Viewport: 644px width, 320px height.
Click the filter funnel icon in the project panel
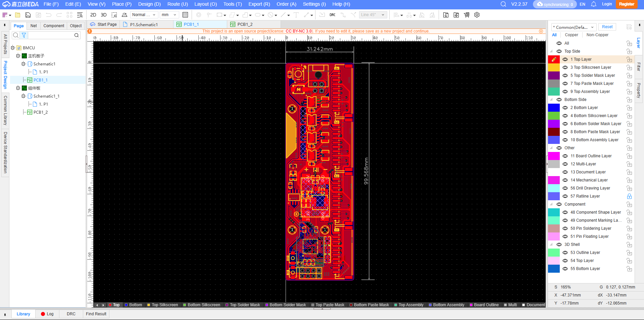24,35
